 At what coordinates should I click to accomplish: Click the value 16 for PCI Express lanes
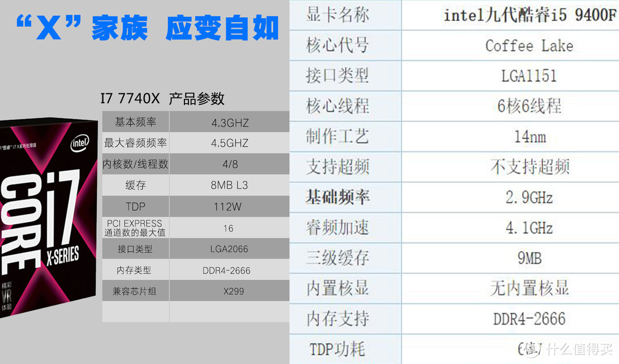click(x=228, y=228)
